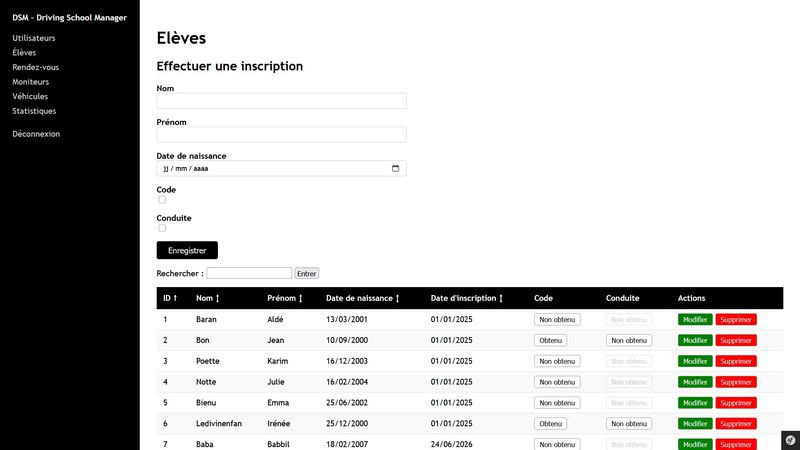
Task: Select birth date '16/12/2003'
Action: [x=347, y=361]
